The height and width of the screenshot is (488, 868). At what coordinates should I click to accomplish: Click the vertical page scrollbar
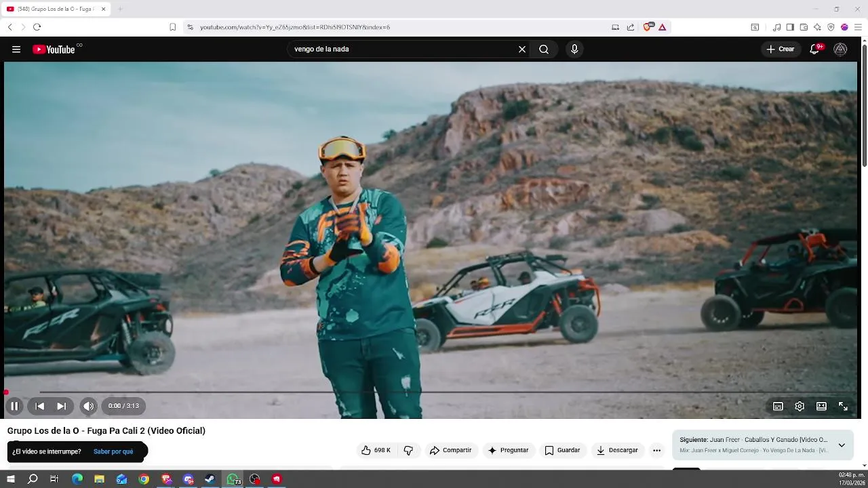864,105
